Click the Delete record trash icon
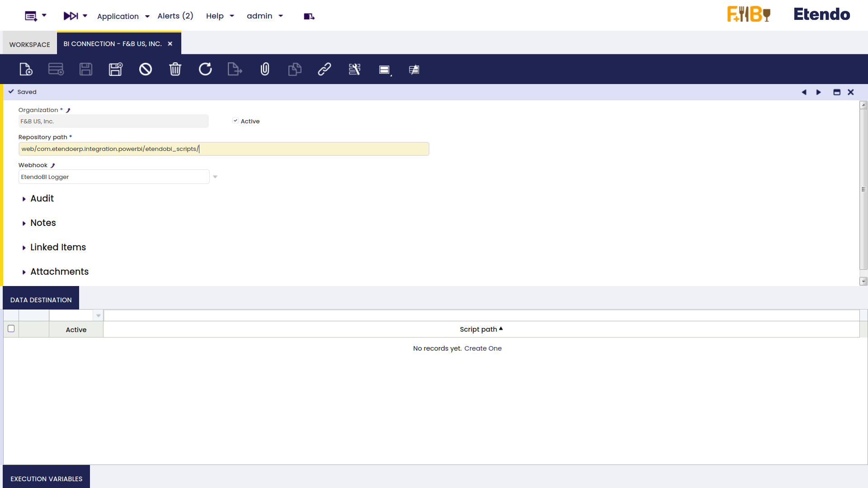This screenshot has height=488, width=868. tap(175, 69)
